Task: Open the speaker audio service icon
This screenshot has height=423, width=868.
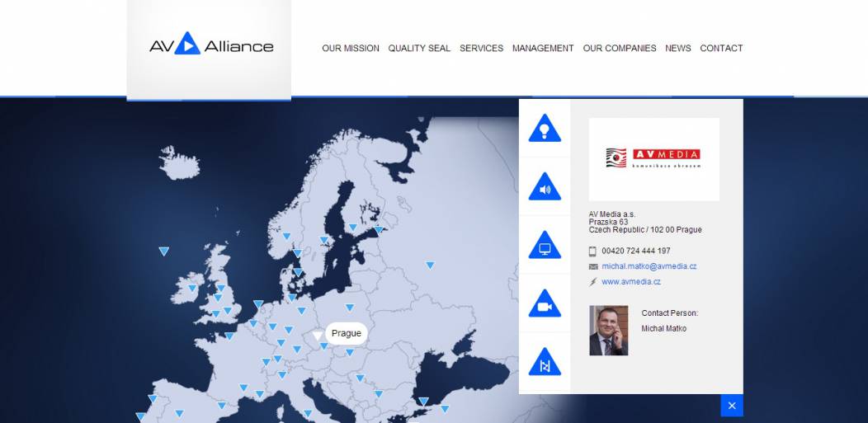Action: [545, 187]
